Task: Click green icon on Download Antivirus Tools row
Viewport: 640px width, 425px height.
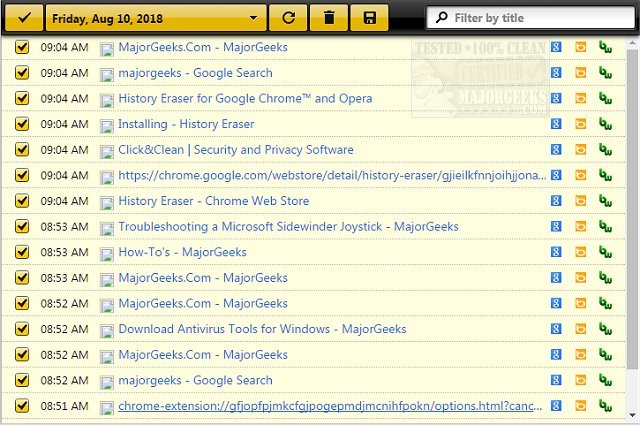Action: pos(604,329)
